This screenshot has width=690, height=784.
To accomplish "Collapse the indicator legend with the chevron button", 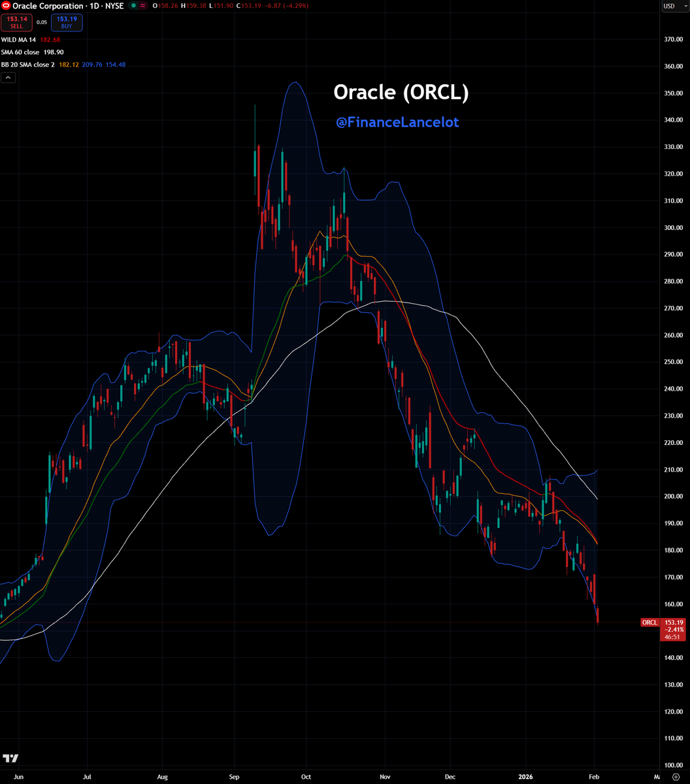I will [7, 77].
